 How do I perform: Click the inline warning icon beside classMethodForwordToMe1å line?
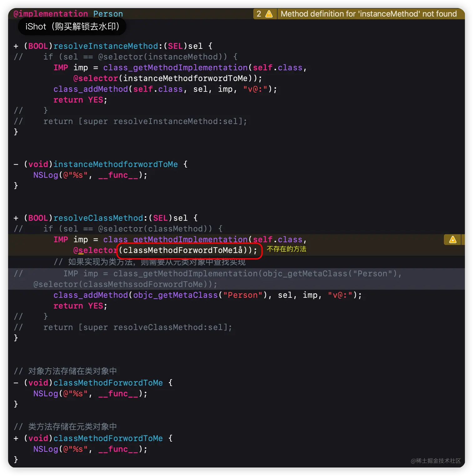(x=452, y=240)
